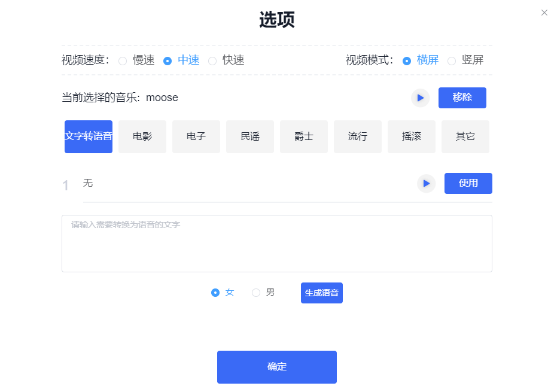The height and width of the screenshot is (392, 548).
Task: Browse 爵士 jazz music tracks
Action: click(x=303, y=136)
